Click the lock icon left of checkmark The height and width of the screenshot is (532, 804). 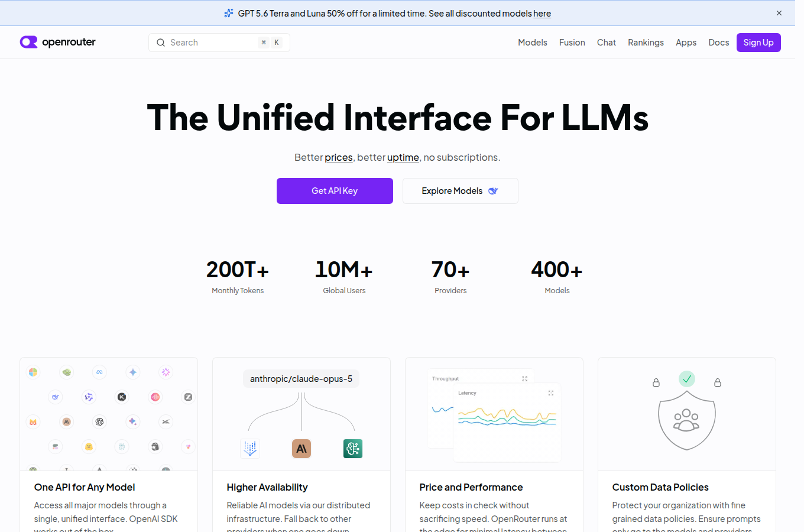656,382
